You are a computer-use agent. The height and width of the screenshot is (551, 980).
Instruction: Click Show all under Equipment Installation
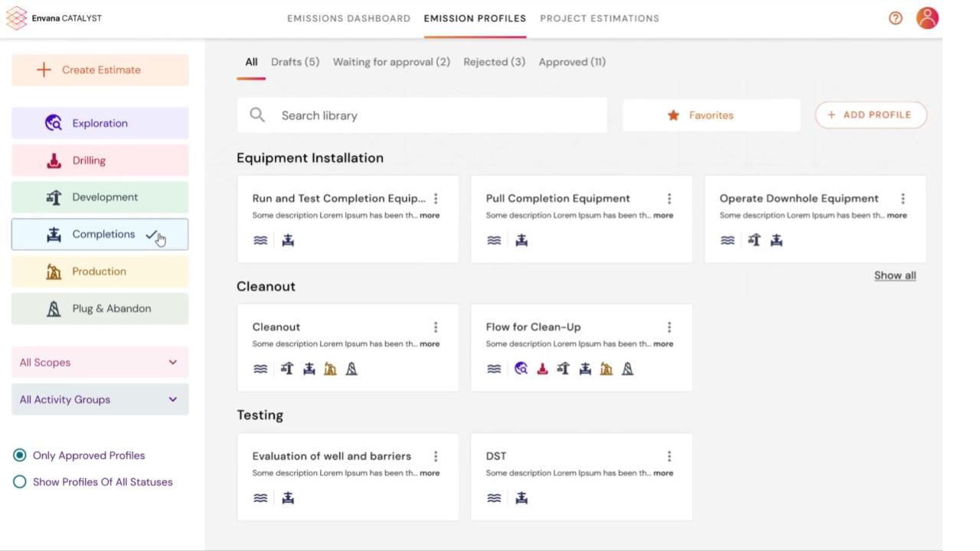(x=894, y=275)
